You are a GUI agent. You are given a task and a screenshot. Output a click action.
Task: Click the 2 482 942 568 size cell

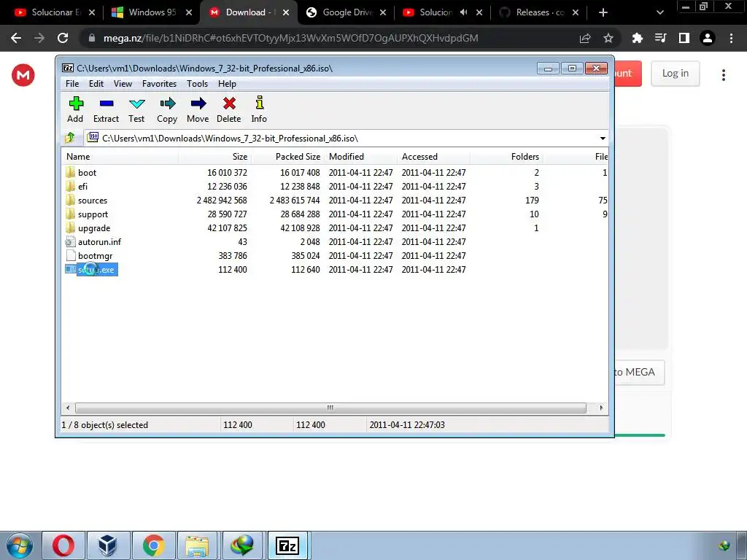click(x=222, y=201)
